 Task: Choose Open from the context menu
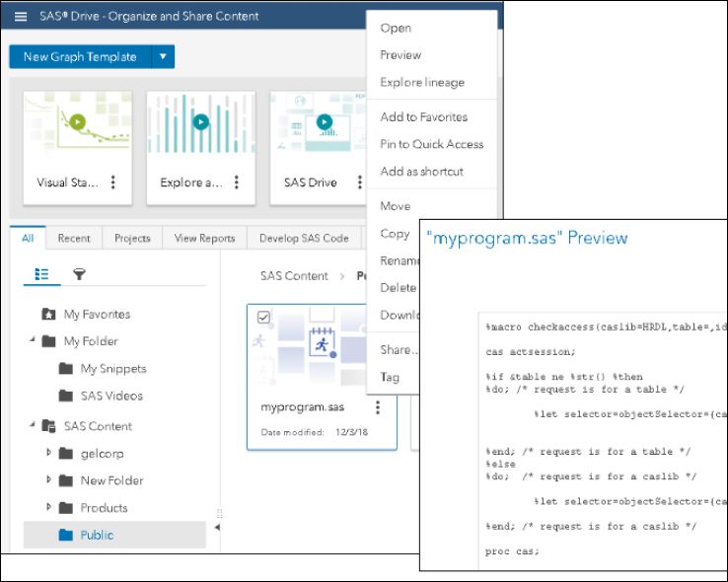[x=396, y=28]
